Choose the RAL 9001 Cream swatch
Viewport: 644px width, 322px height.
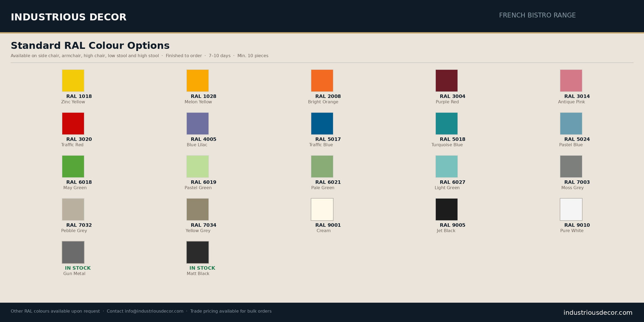tap(322, 209)
